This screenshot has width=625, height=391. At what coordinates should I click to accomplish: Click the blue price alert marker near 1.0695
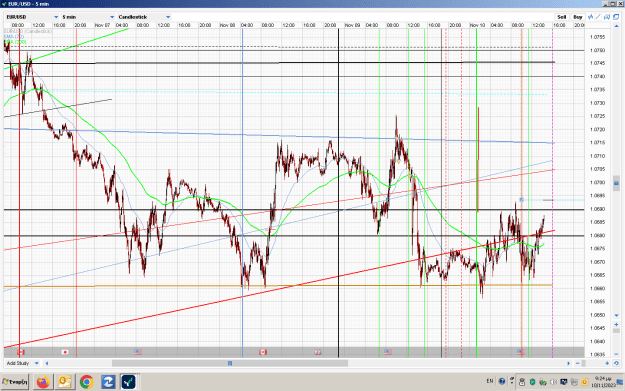coord(521,199)
